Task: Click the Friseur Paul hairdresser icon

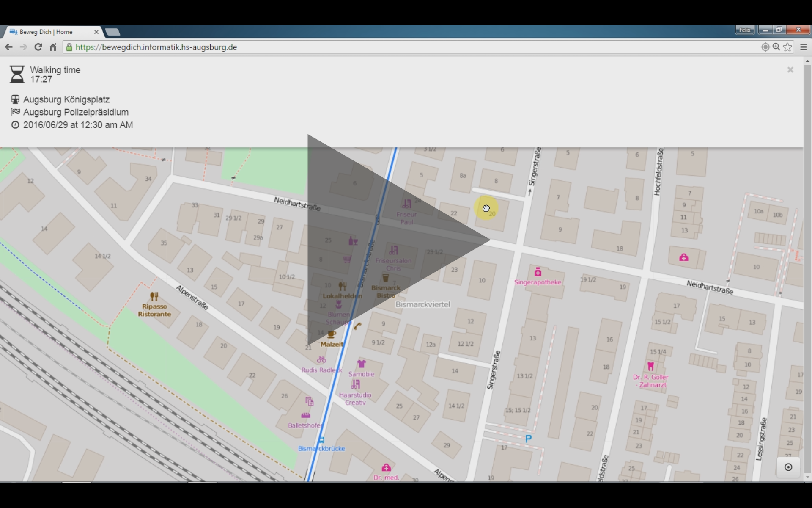Action: (x=406, y=204)
